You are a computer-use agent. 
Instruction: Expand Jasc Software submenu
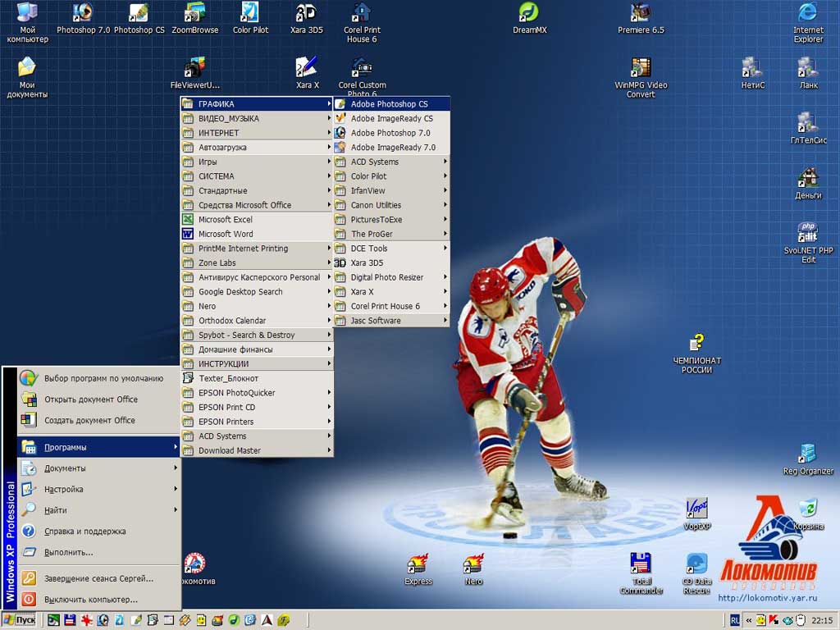pos(391,321)
